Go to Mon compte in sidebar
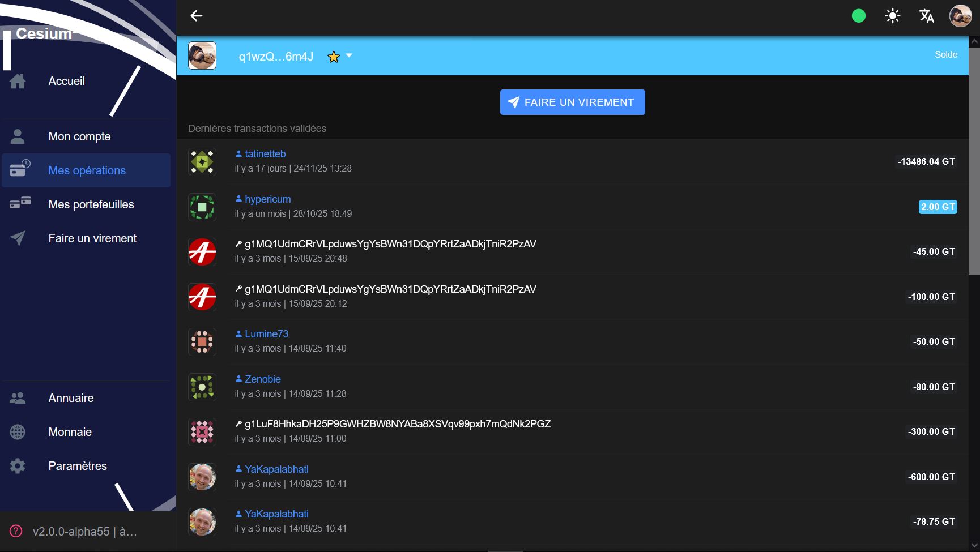 pos(79,136)
